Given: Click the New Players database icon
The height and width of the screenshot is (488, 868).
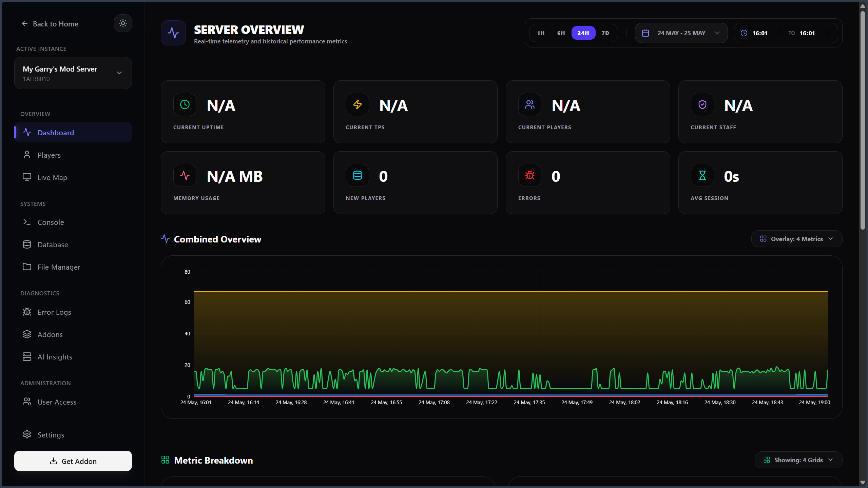Looking at the screenshot, I should pyautogui.click(x=358, y=175).
